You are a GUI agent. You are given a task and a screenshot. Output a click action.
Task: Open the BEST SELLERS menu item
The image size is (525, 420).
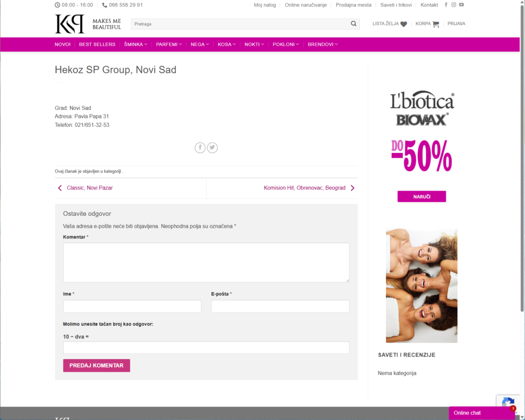[x=97, y=44]
